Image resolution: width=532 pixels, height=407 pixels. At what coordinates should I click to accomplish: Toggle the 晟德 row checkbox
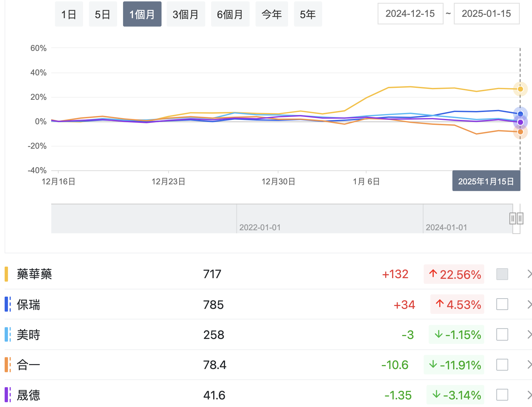pos(502,395)
